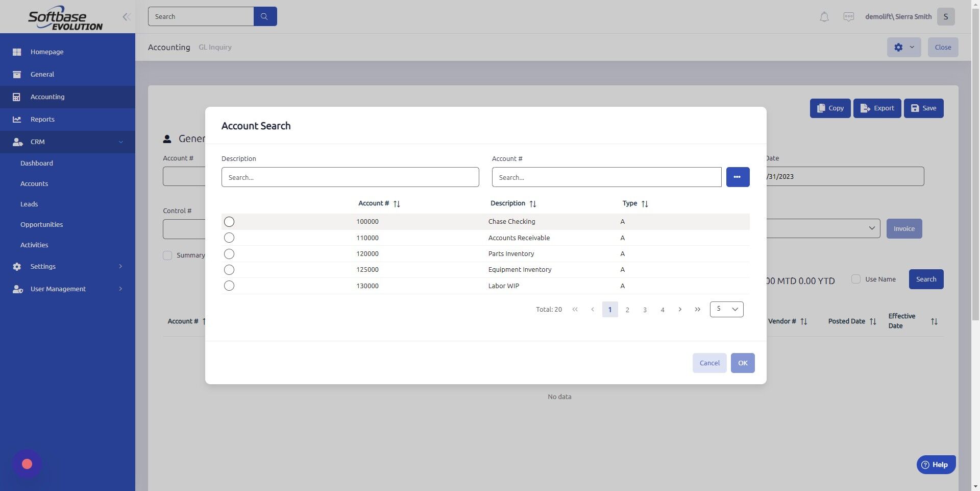Open Activities under CRM
The image size is (980, 491).
coord(34,245)
